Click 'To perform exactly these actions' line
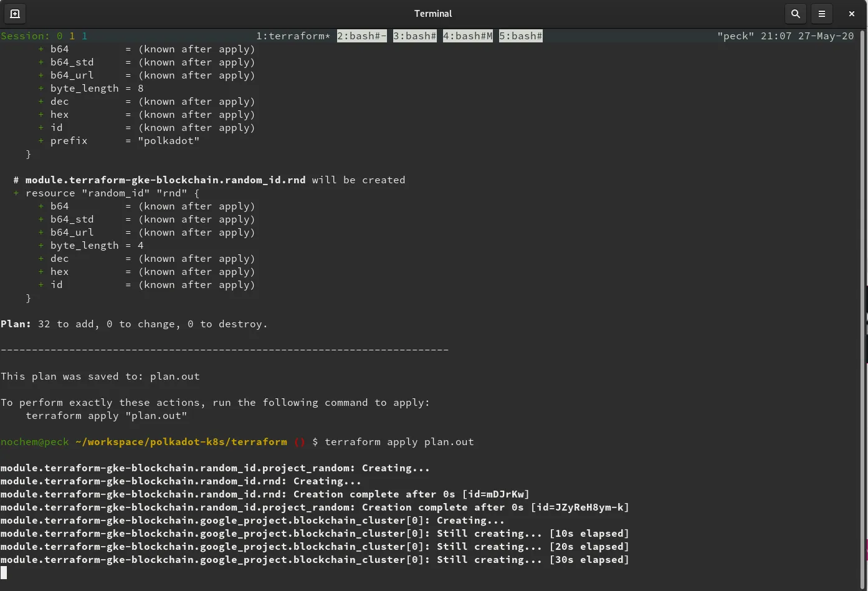The height and width of the screenshot is (591, 868). (x=216, y=403)
